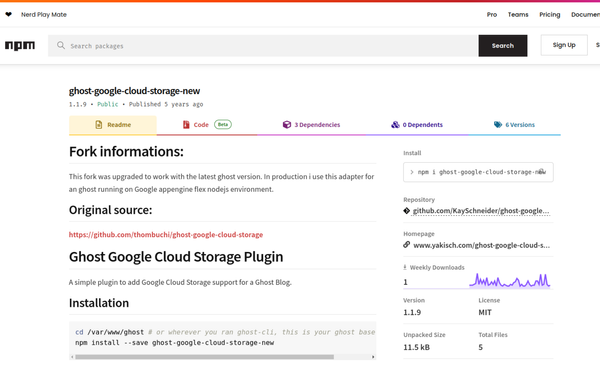Screen dimensions: 600x365
Task: Switch to the Readme tab
Action: click(113, 125)
